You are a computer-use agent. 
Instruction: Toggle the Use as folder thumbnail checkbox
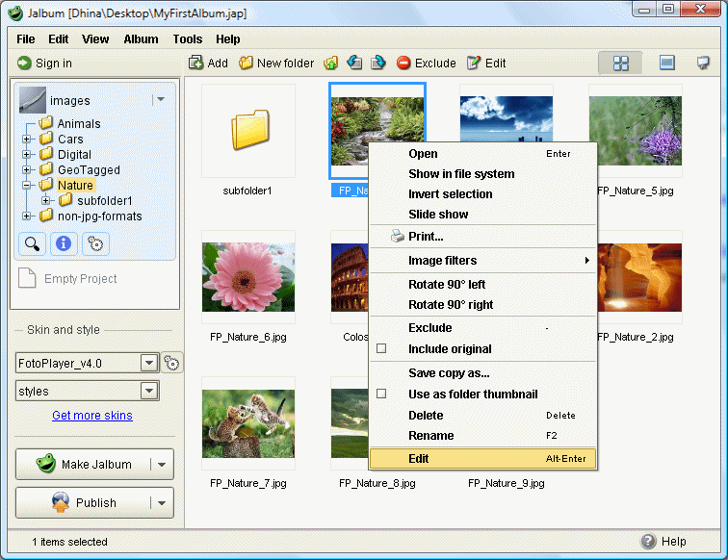(x=381, y=394)
